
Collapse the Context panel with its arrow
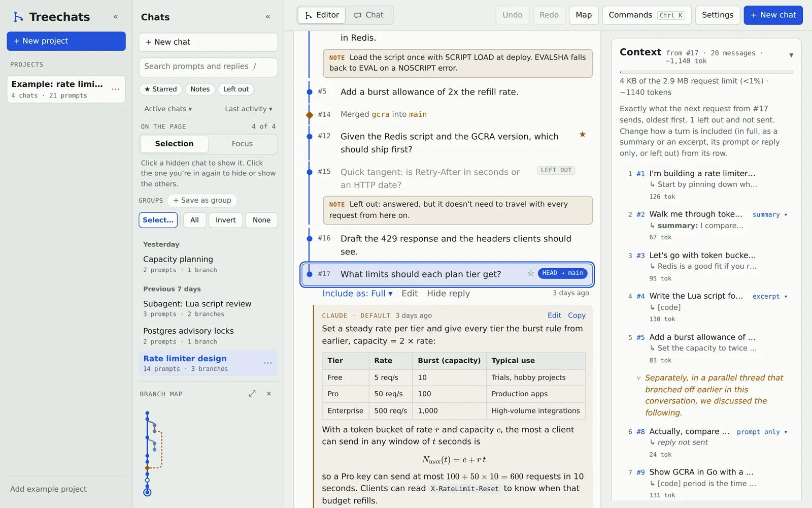point(791,55)
